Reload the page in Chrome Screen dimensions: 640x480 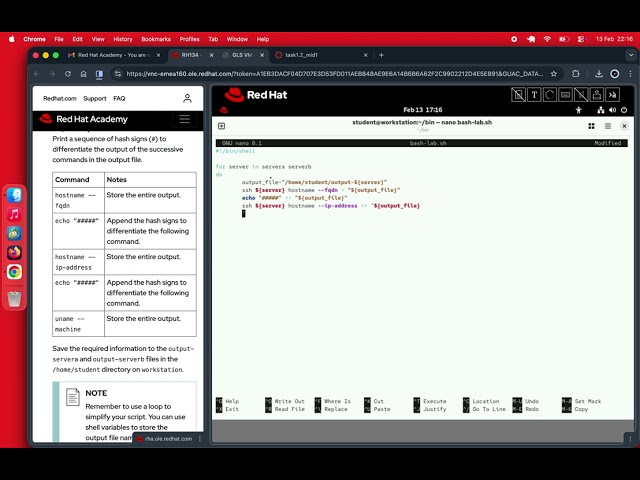pyautogui.click(x=68, y=74)
